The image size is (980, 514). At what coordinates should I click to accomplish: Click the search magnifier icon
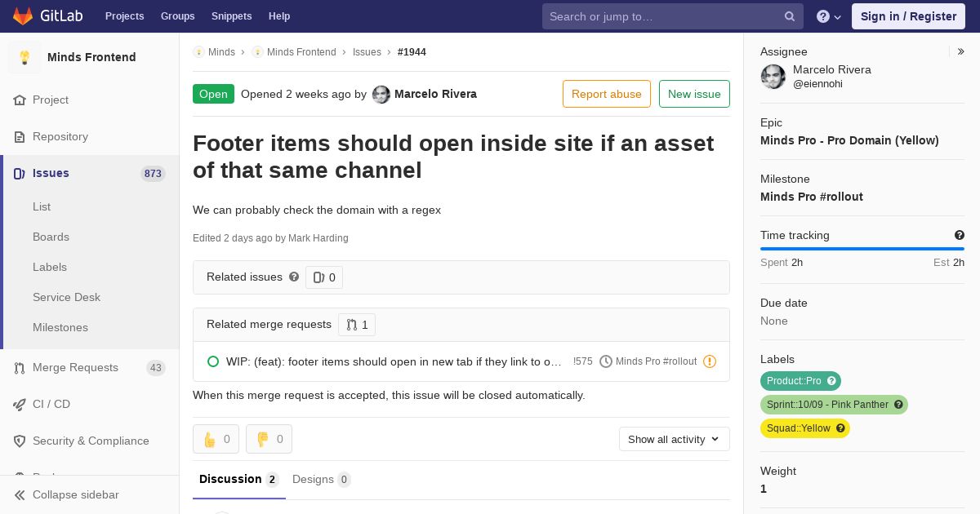click(790, 16)
